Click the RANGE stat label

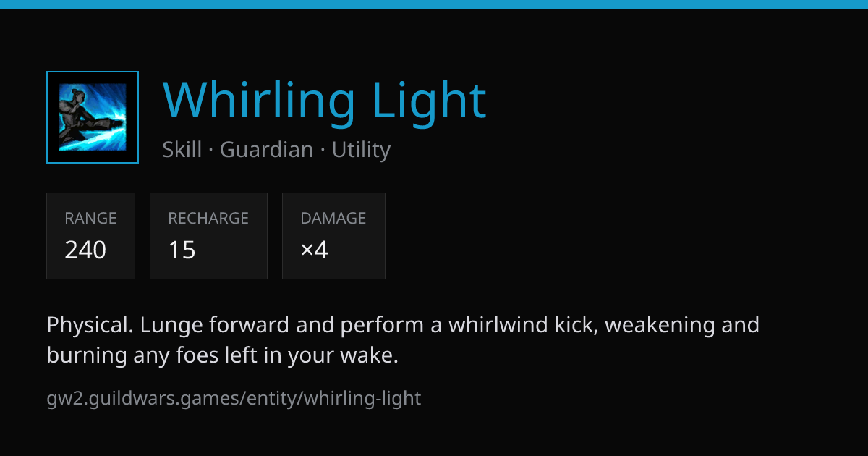90,218
